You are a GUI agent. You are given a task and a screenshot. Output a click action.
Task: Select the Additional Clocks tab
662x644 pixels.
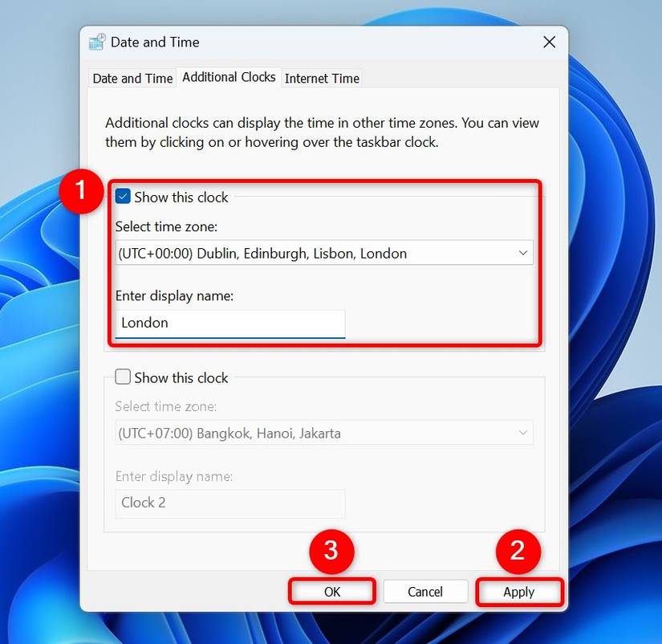[228, 77]
